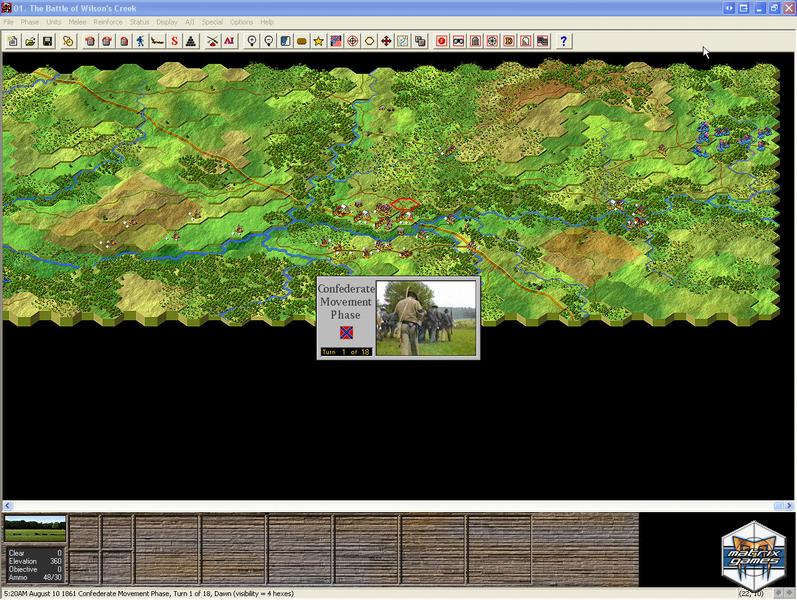Click the New scenario document icon

[x=13, y=41]
